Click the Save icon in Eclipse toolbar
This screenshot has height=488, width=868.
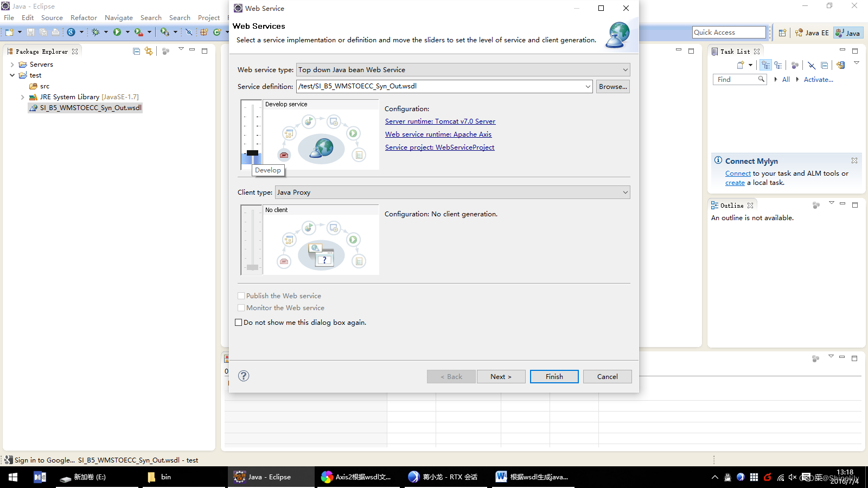click(x=31, y=32)
